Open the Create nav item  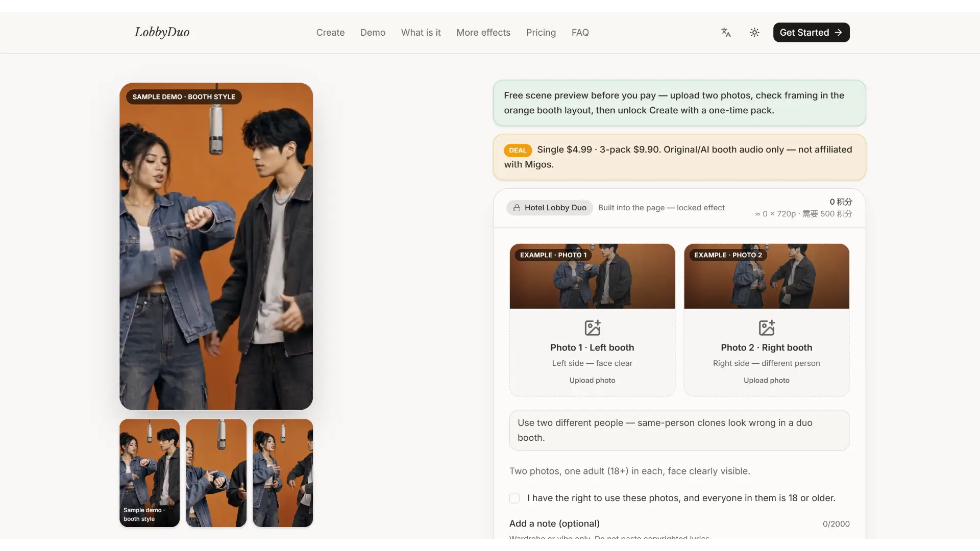330,33
